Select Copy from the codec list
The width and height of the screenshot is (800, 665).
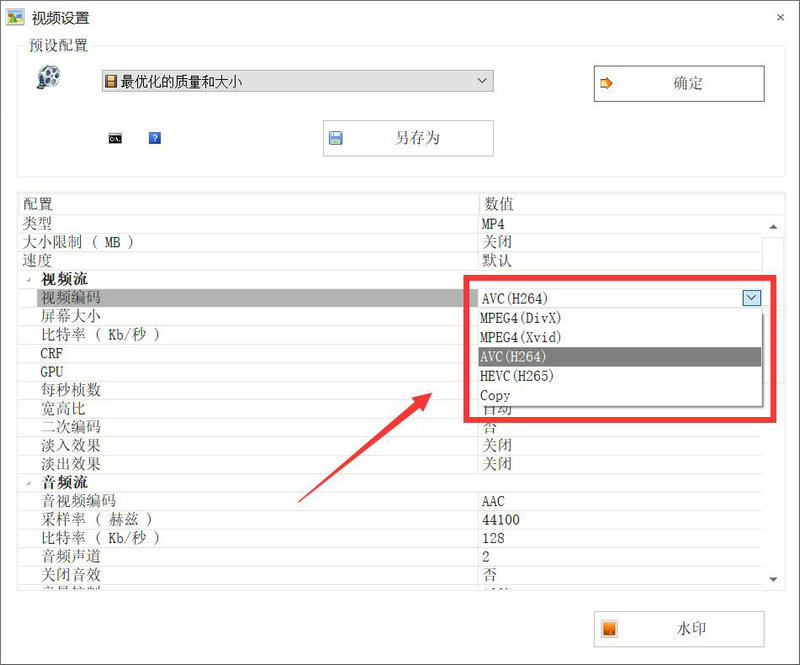[x=620, y=396]
